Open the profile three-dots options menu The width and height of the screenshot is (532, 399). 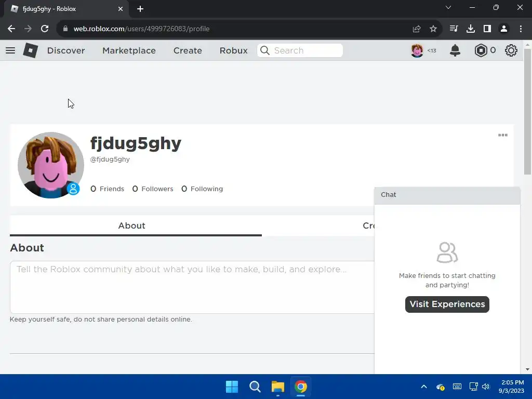coord(503,135)
